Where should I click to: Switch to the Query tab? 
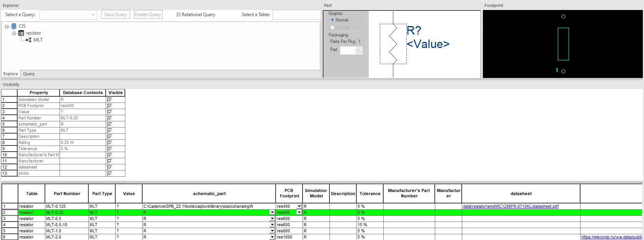(29, 74)
